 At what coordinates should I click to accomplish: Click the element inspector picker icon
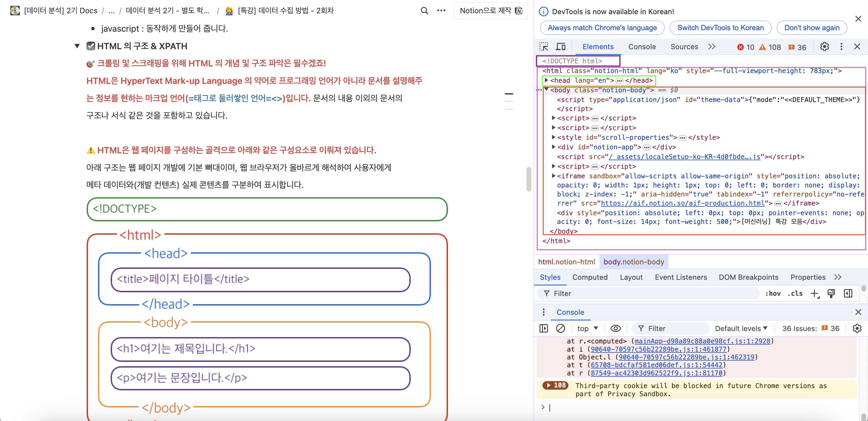[543, 46]
